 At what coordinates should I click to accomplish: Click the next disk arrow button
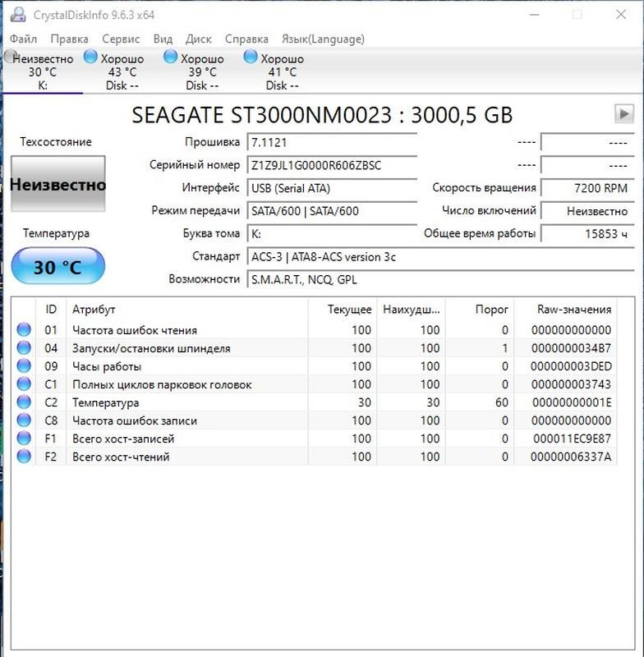coord(624,113)
